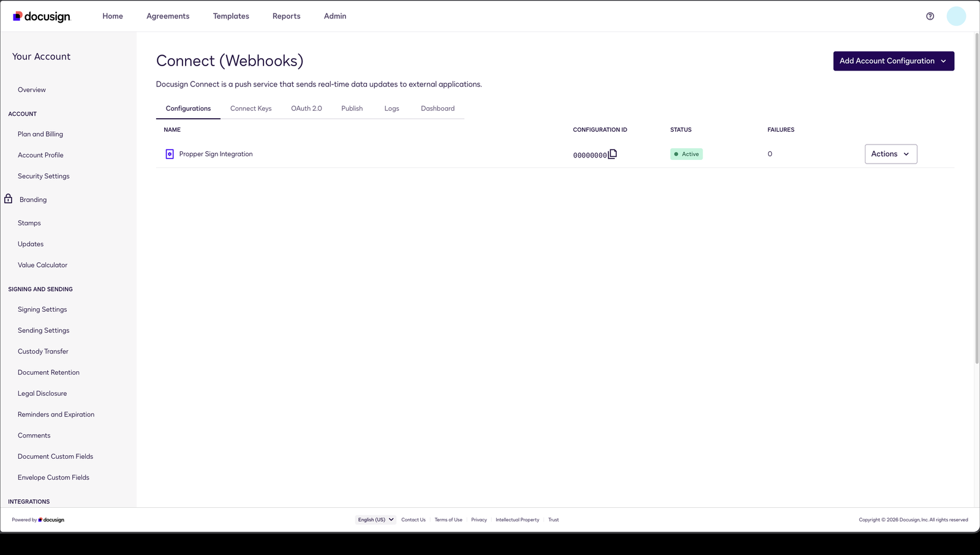Screen dimensions: 980x555
Task: Open Updates in the sidebar
Action: pyautogui.click(x=31, y=244)
